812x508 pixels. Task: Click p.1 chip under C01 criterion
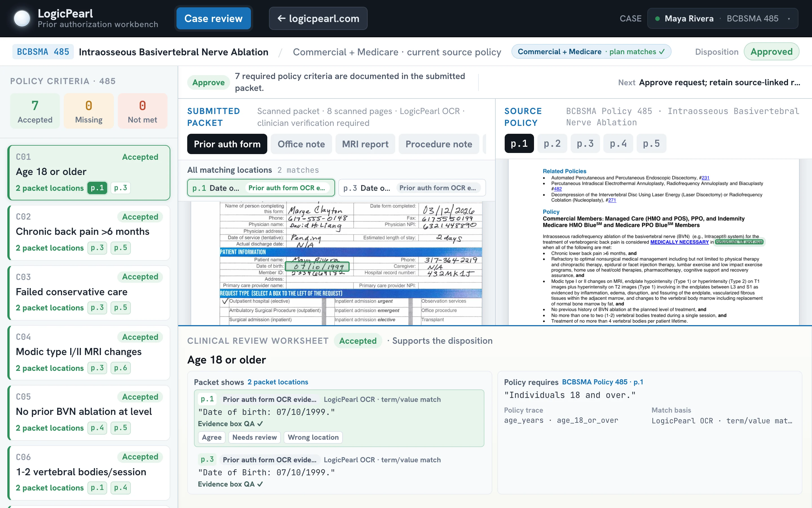coord(97,188)
